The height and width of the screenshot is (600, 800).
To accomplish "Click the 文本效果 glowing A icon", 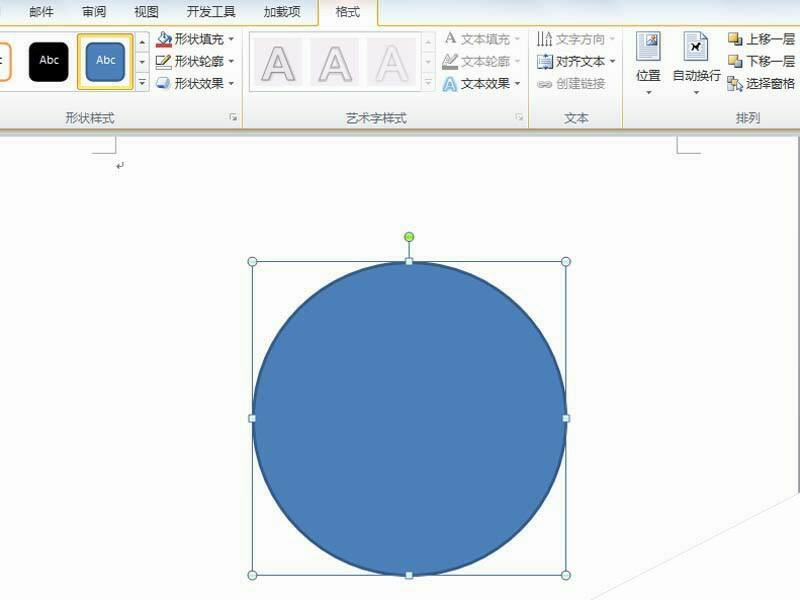I will tap(449, 84).
